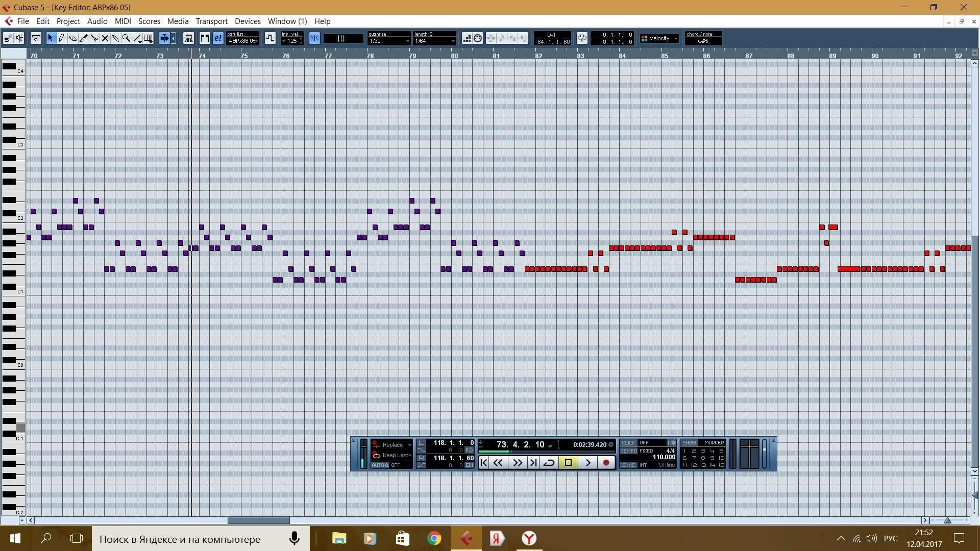Screen dimensions: 980x551
Task: Toggle the Solo Editor button
Action: pos(8,38)
